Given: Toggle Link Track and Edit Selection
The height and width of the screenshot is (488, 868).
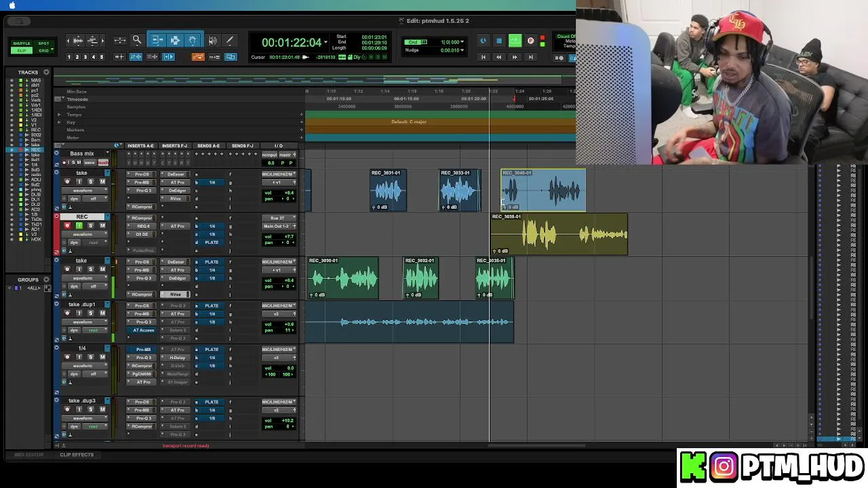Looking at the screenshot, I should pyautogui.click(x=152, y=57).
